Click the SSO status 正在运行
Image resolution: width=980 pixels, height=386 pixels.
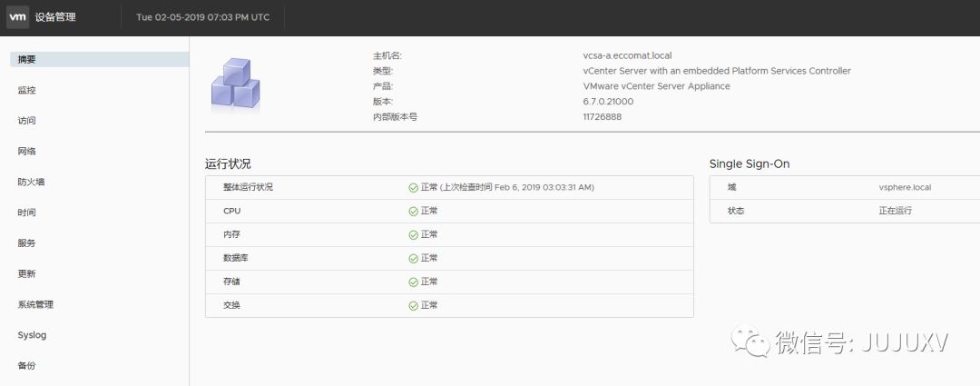(896, 211)
